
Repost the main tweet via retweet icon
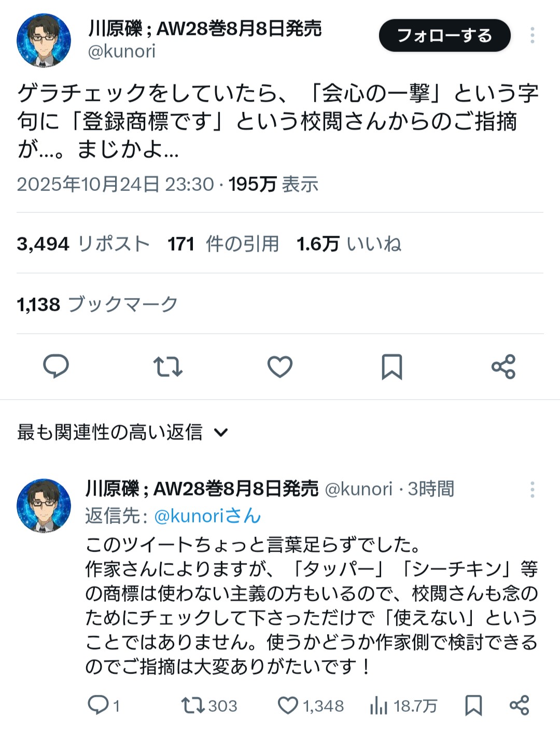pyautogui.click(x=168, y=366)
